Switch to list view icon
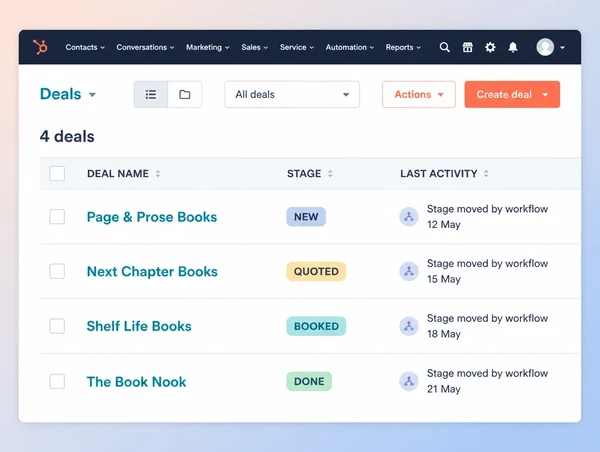This screenshot has width=600, height=452. 151,94
